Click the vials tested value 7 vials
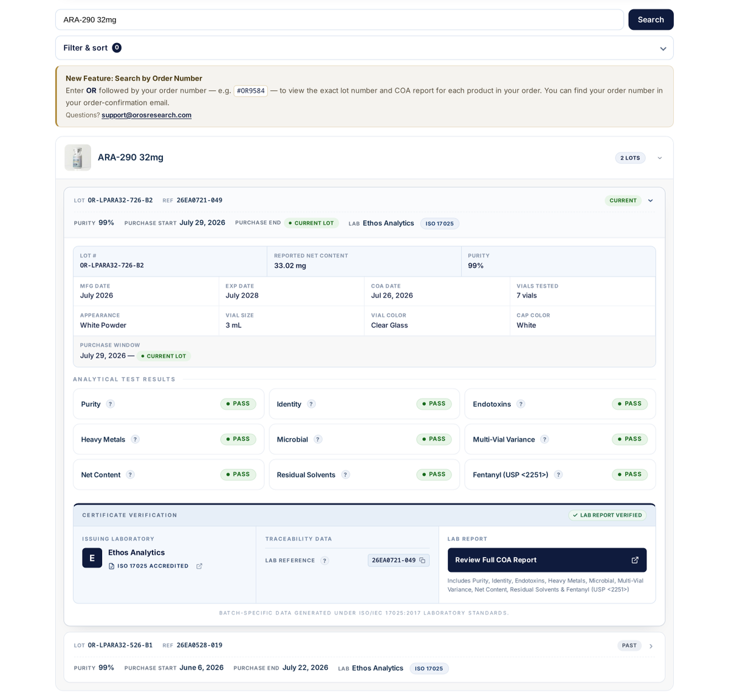The height and width of the screenshot is (700, 729). click(527, 296)
